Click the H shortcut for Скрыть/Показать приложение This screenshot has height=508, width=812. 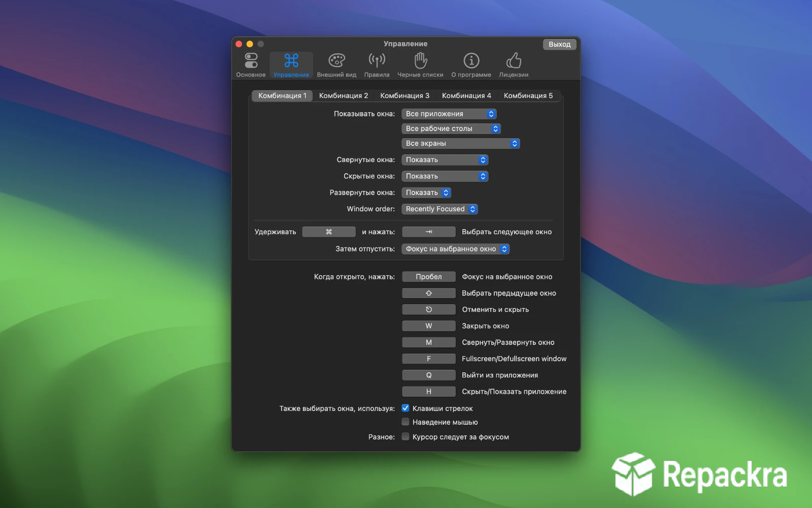429,392
